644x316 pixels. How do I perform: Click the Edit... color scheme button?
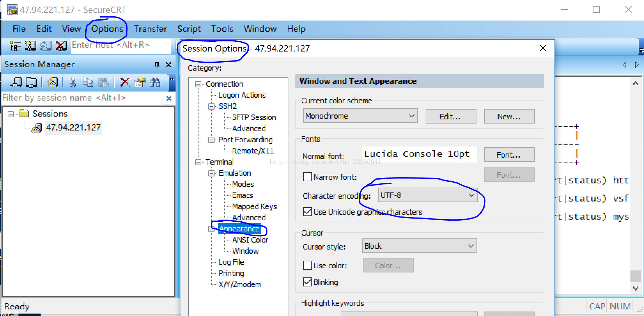point(450,117)
